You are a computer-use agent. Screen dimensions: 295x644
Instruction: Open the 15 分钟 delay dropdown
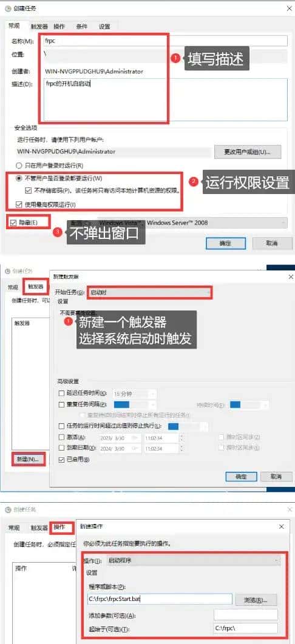[135, 394]
